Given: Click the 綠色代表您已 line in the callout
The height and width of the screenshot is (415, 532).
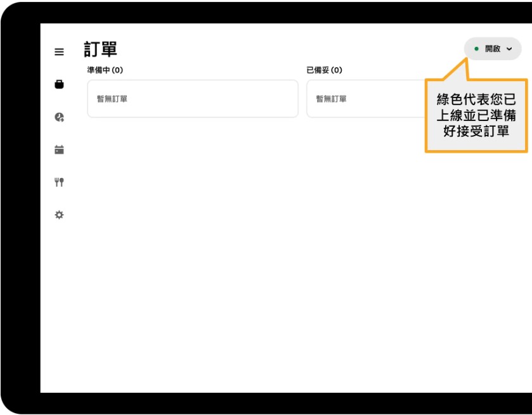Looking at the screenshot, I should coord(476,100).
